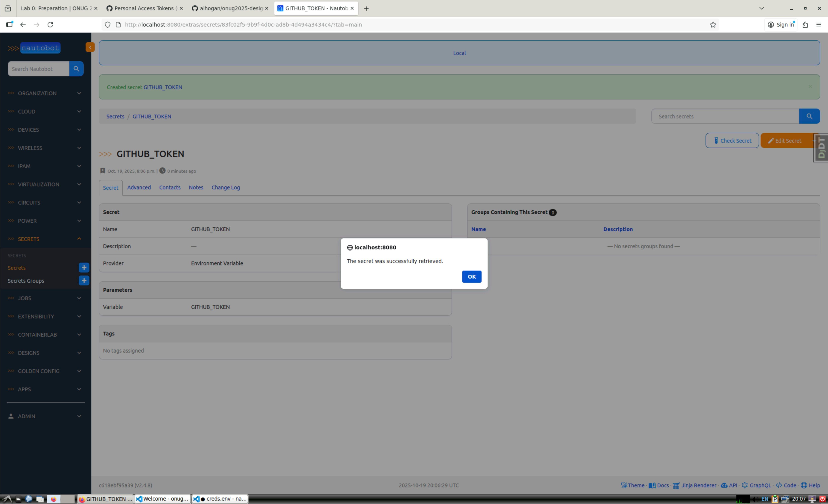The width and height of the screenshot is (828, 504).
Task: Click the plus icon next to Secrets
Action: 84,267
